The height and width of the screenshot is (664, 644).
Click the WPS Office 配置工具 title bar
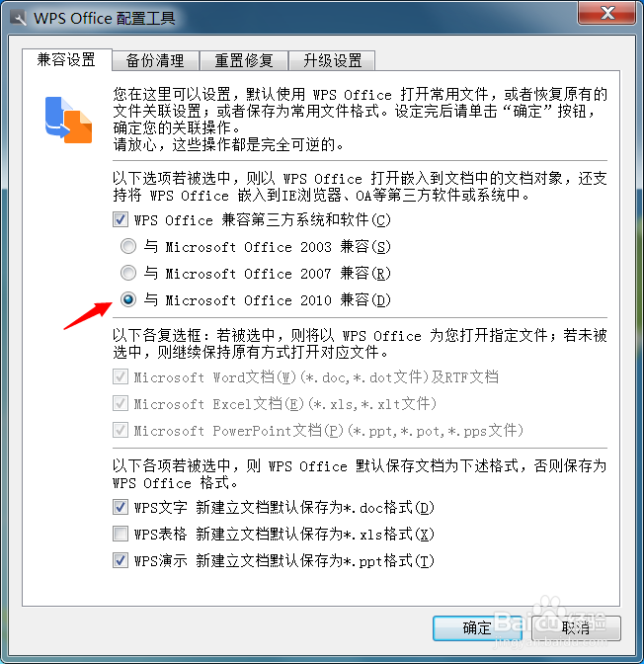[x=296, y=18]
